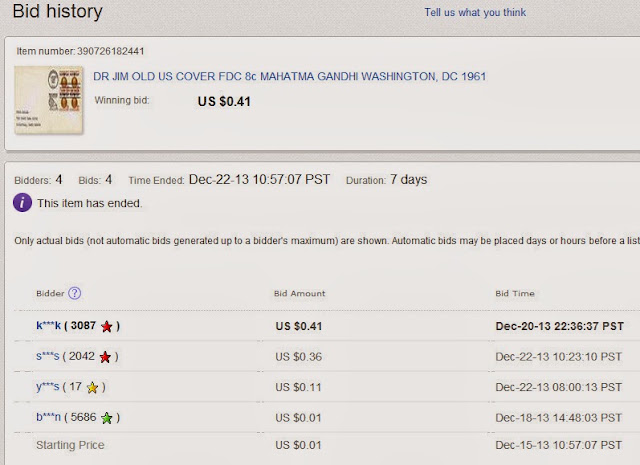
Task: Click the Bid Amount column header
Action: (300, 293)
